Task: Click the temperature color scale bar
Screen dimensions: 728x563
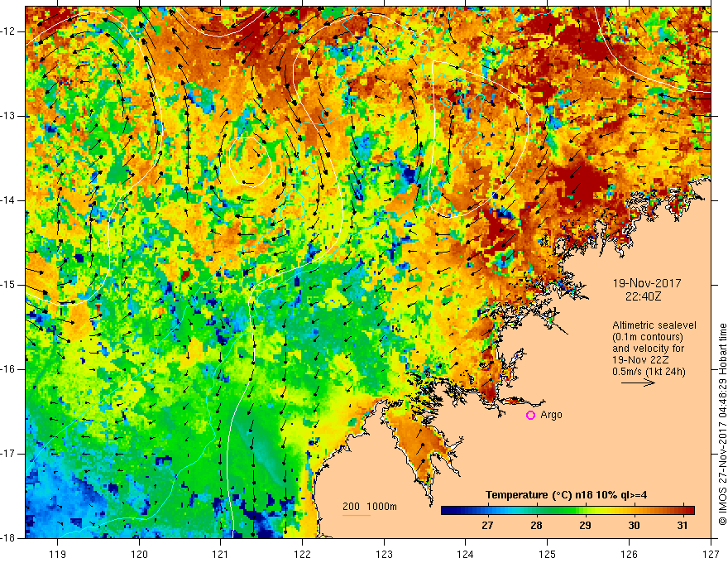Action: pos(568,511)
